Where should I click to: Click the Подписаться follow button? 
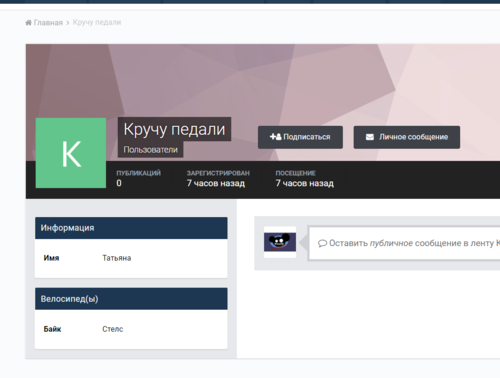click(x=300, y=137)
